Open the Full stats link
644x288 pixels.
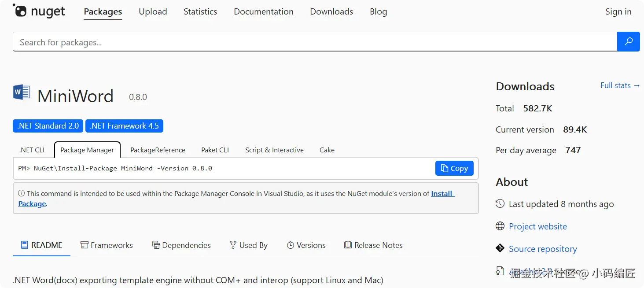pyautogui.click(x=620, y=85)
